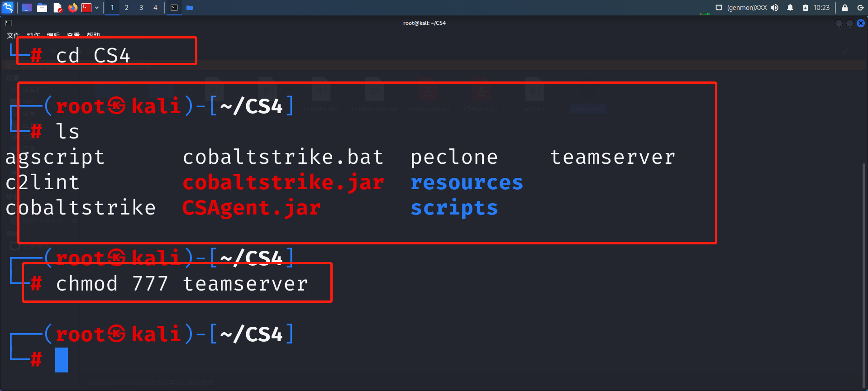This screenshot has height=391, width=868.
Task: Expand the terminal launcher dropdown arrow
Action: click(97, 8)
